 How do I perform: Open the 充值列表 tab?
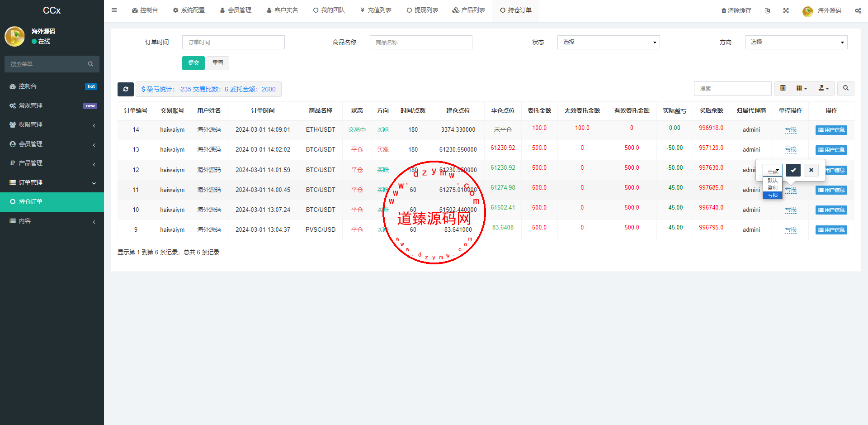click(376, 10)
